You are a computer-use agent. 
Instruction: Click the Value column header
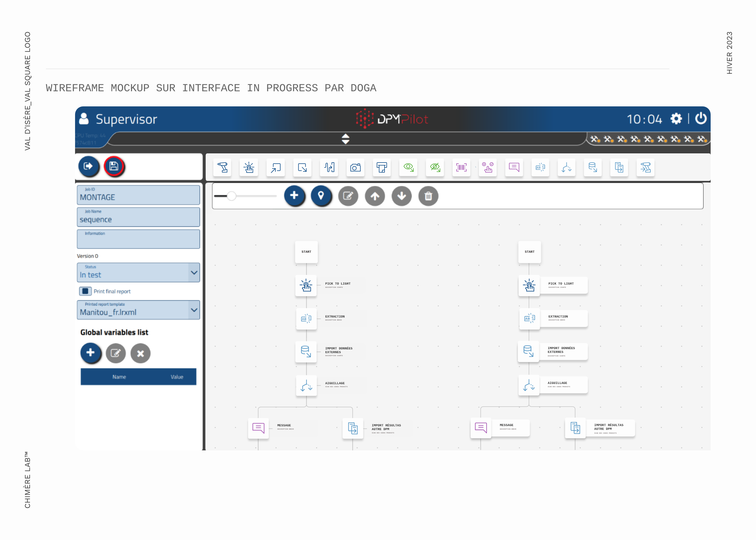[x=177, y=377]
